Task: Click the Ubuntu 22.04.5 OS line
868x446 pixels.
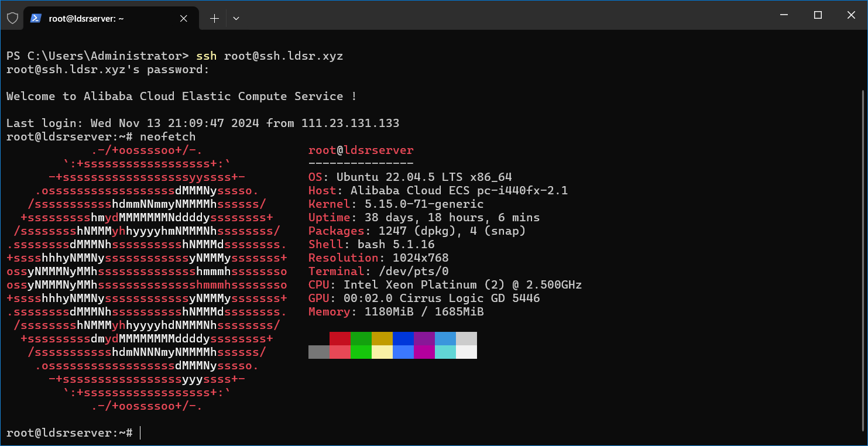Action: pos(410,177)
